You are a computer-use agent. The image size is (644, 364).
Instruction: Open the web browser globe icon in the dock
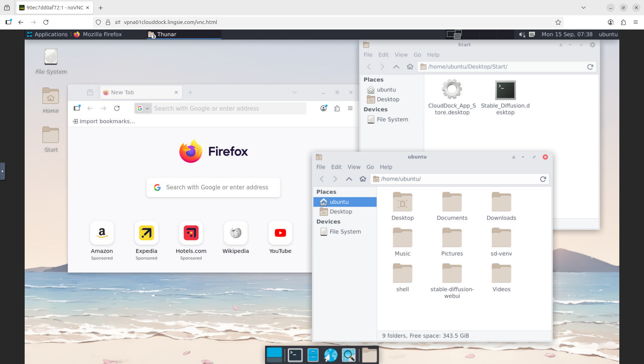tap(330, 355)
